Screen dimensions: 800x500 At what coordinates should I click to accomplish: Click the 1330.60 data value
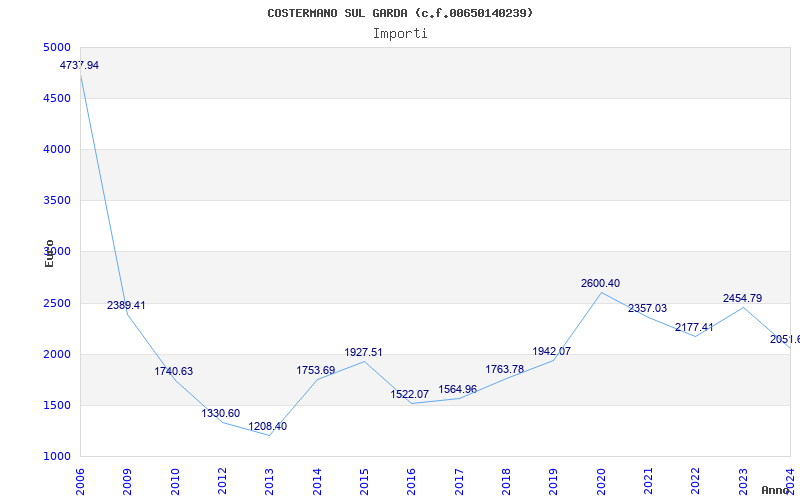[220, 413]
